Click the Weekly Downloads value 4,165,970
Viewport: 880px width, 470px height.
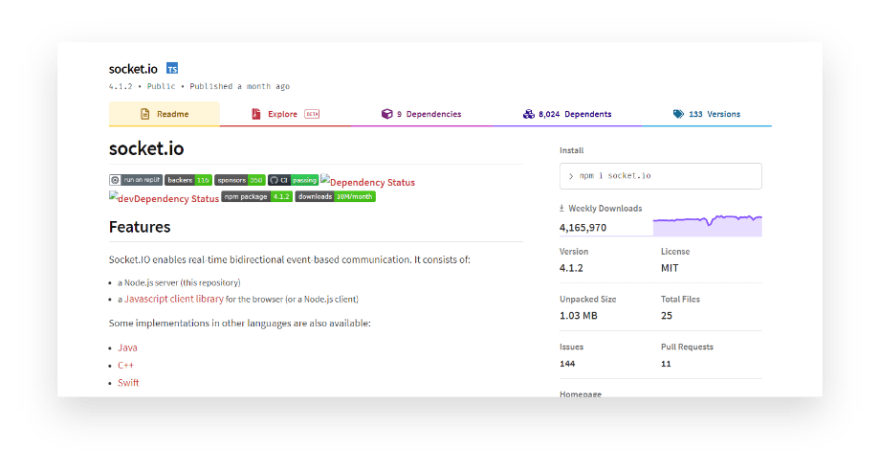coord(583,227)
